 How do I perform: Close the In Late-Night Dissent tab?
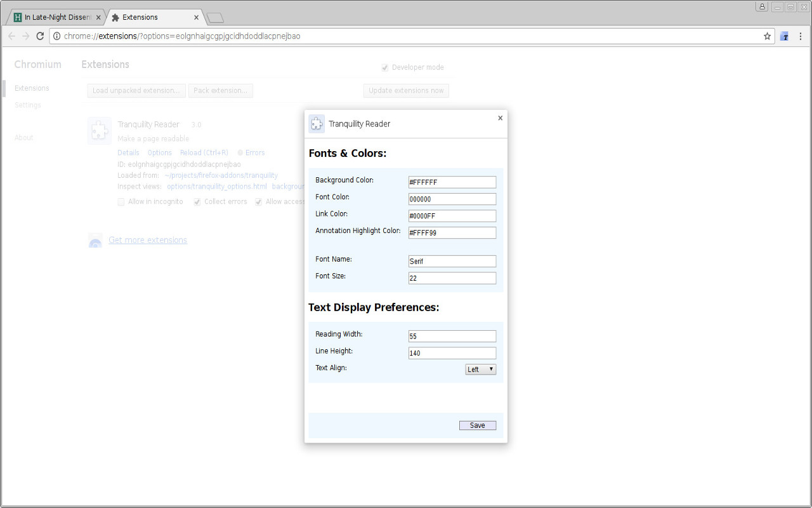98,17
